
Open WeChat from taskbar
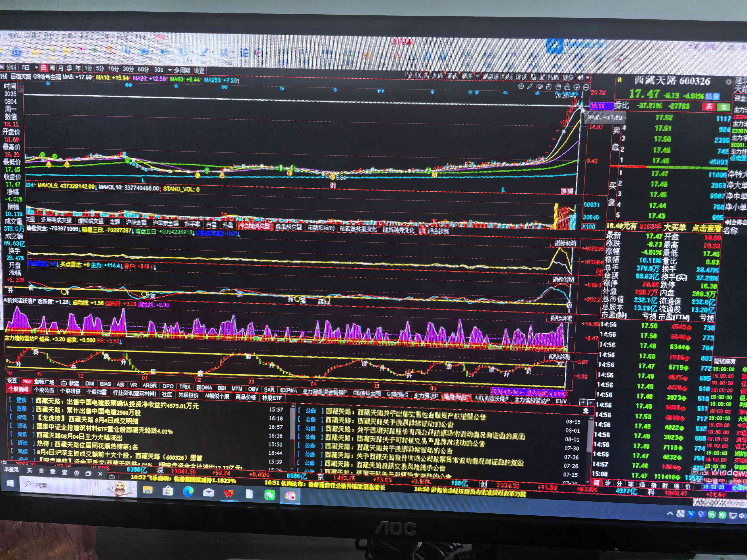coord(270,495)
